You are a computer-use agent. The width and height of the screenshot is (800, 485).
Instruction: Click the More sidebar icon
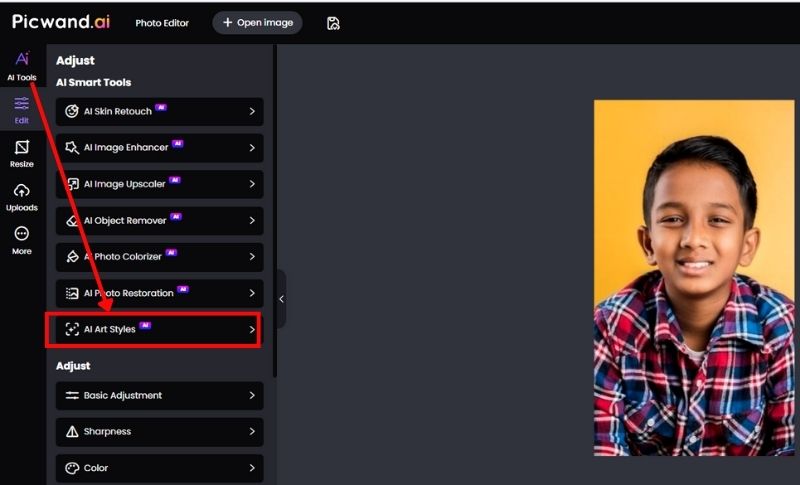click(21, 240)
